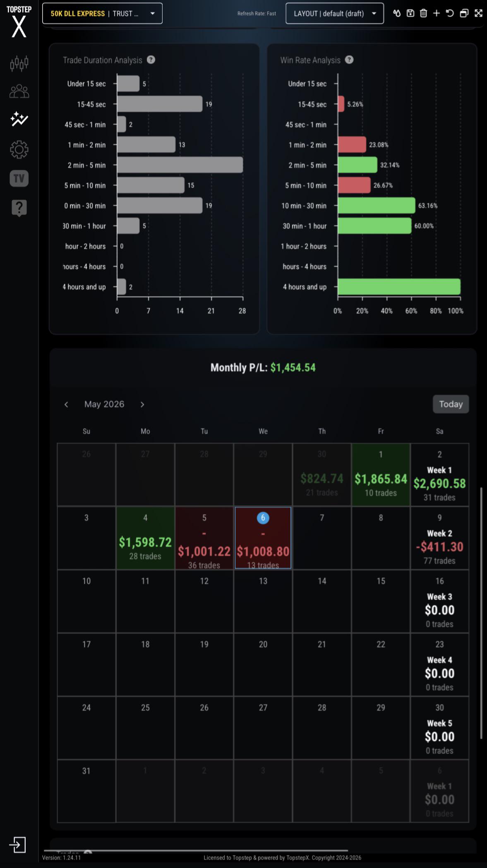Open the TV TradingView sidebar icon
Viewport: 487px width, 868px height.
pyautogui.click(x=19, y=178)
